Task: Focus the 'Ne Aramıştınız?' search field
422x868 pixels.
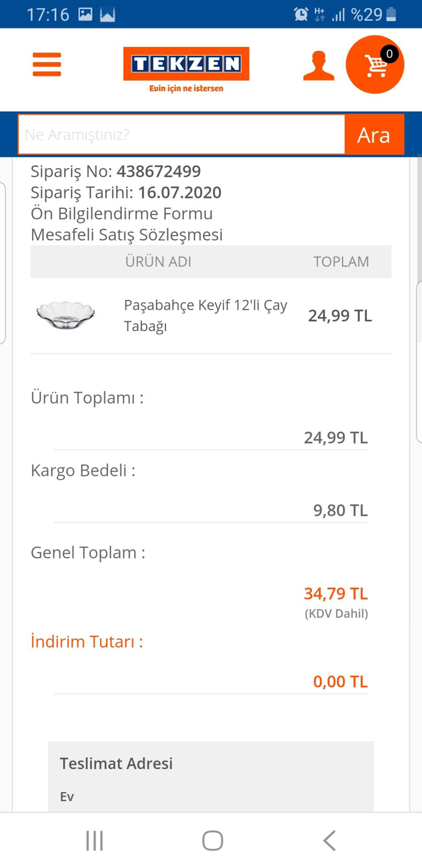Action: [181, 135]
